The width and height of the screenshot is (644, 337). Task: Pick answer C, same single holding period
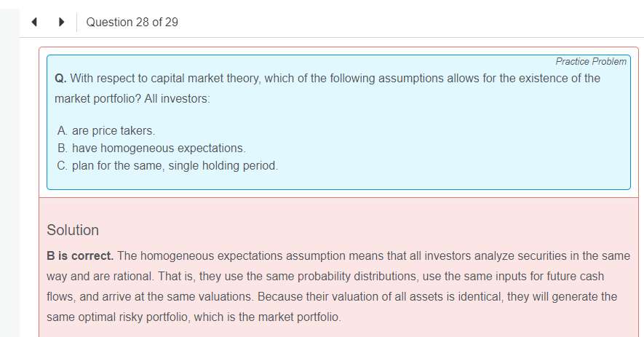click(167, 165)
